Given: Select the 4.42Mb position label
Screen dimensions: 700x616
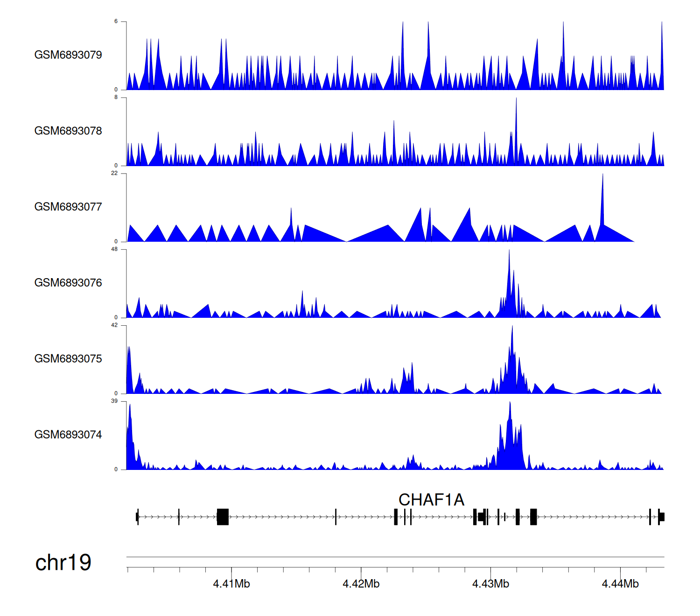Looking at the screenshot, I should pyautogui.click(x=361, y=584).
